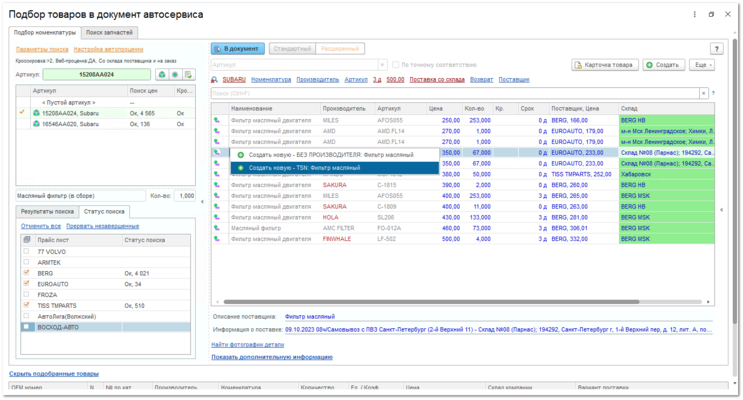This screenshot has width=743, height=400.
Task: Select the < Пустой артикул > row
Action: tap(105, 102)
